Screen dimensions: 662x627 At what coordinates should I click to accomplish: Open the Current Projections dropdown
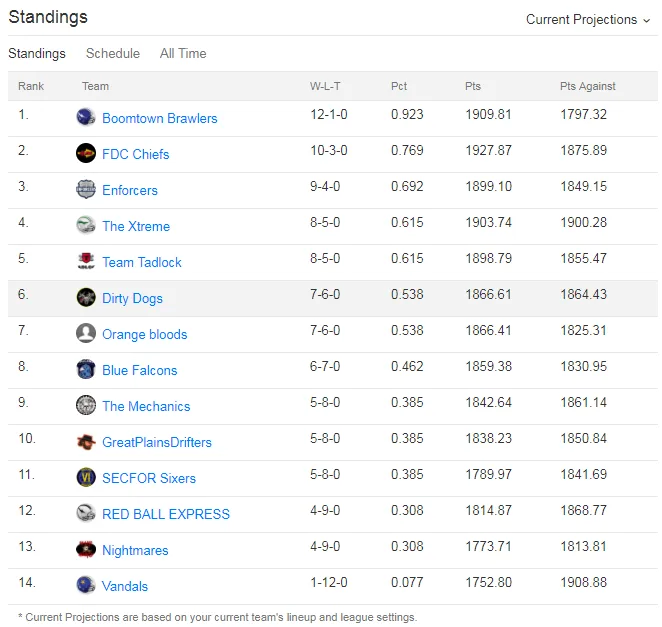pyautogui.click(x=588, y=19)
